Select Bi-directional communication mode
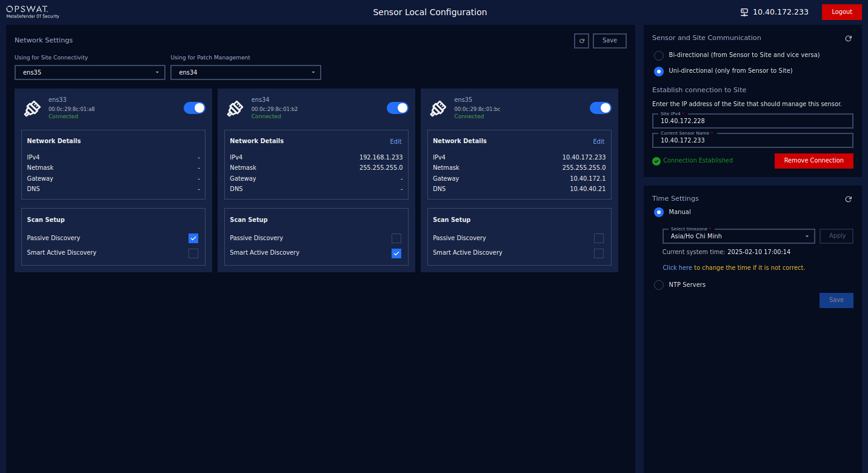The height and width of the screenshot is (473, 868). click(659, 55)
